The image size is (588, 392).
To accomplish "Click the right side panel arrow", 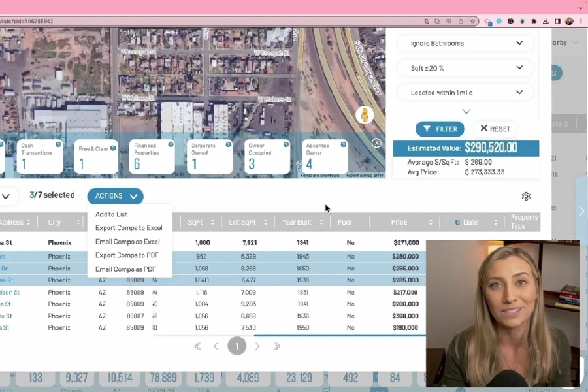I will click(581, 211).
